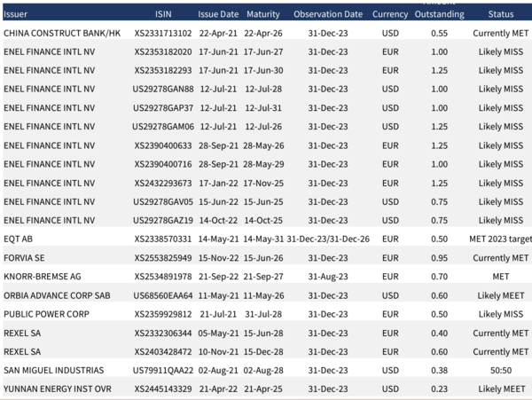This screenshot has height=400, width=532.
Task: Select ISIN US29278GAP37 cell
Action: click(163, 108)
